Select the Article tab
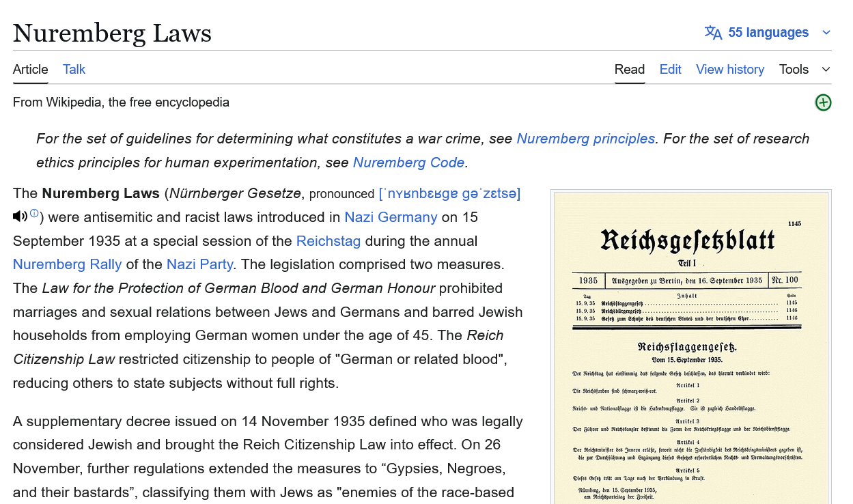This screenshot has height=504, width=853. (30, 69)
